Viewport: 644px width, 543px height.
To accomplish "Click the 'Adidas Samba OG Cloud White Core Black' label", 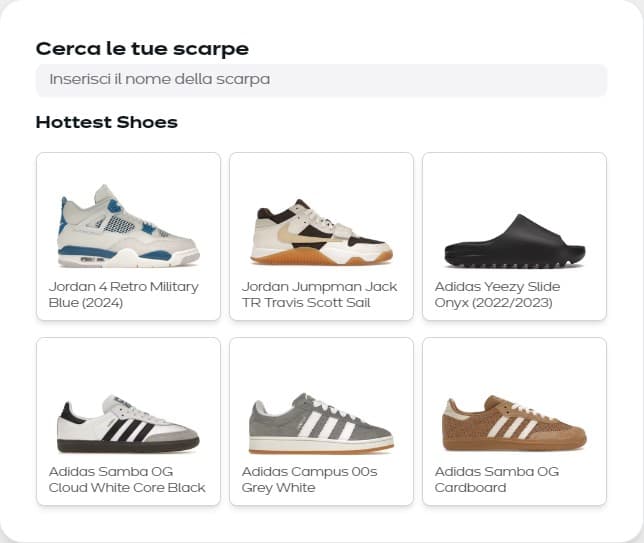I will point(127,479).
